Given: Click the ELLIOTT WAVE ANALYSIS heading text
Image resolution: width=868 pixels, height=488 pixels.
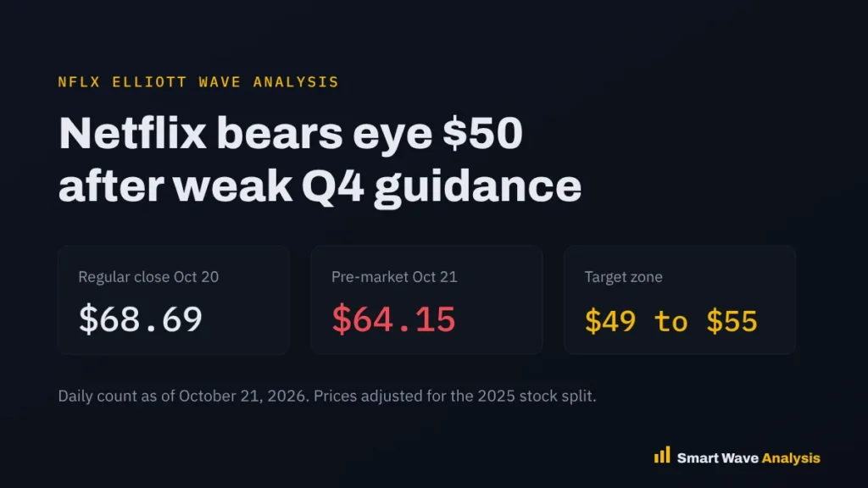Looking at the screenshot, I should click(x=225, y=82).
